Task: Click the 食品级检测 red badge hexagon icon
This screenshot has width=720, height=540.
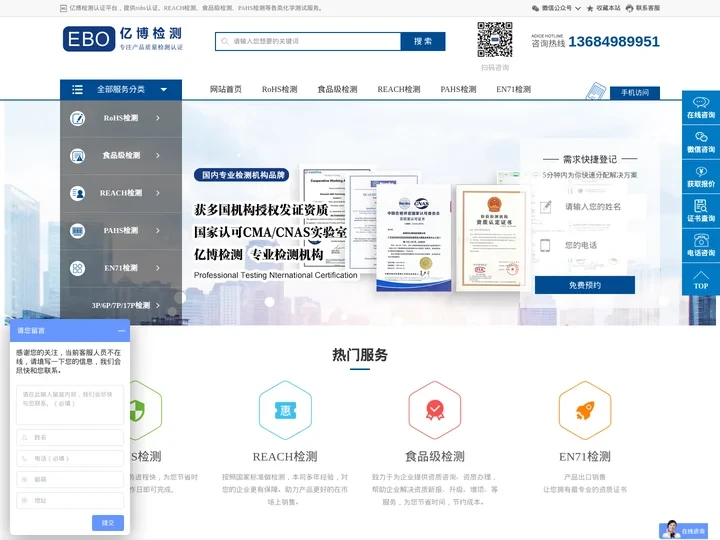Action: pos(435,410)
